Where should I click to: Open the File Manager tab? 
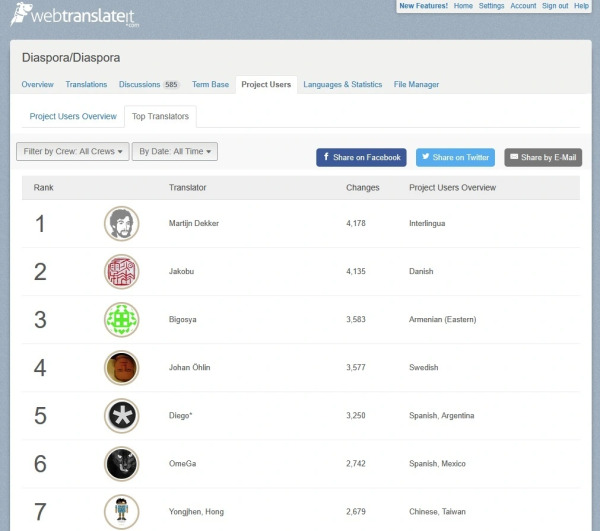pos(416,85)
